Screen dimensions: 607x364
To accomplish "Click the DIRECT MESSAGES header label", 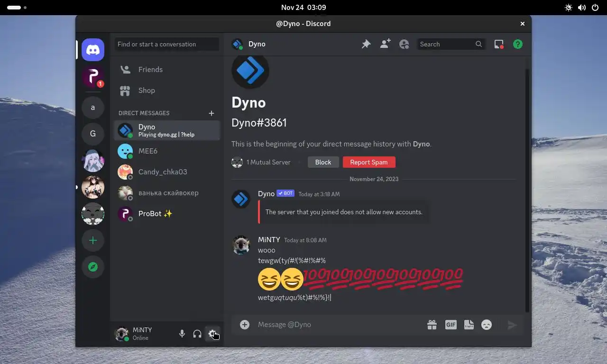I will click(x=144, y=113).
